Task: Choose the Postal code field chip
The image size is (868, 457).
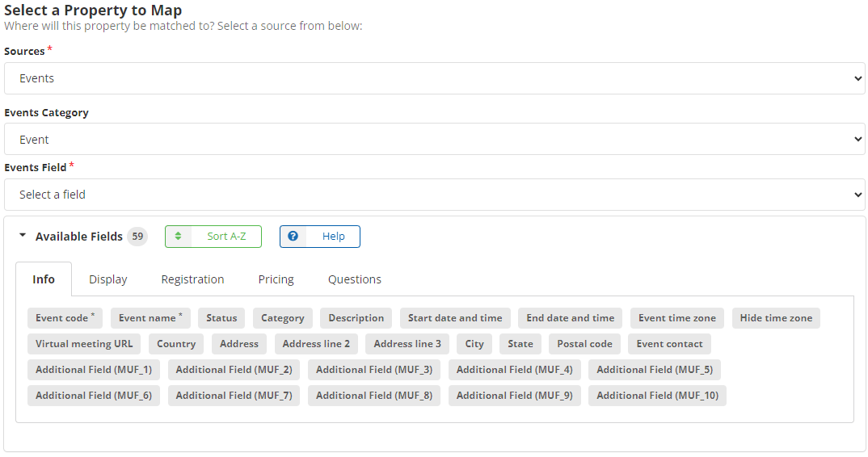Action: (x=584, y=344)
